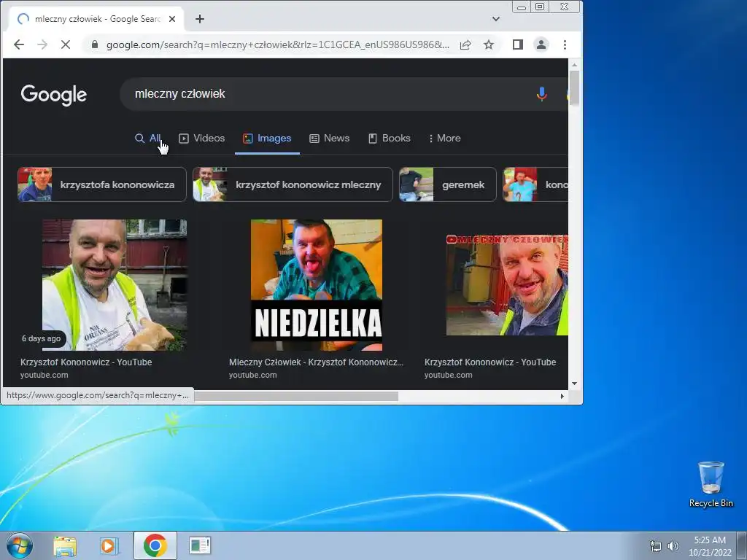Open Mleczny Człowiek - Krzysztof Kononowicz result link

click(x=316, y=362)
